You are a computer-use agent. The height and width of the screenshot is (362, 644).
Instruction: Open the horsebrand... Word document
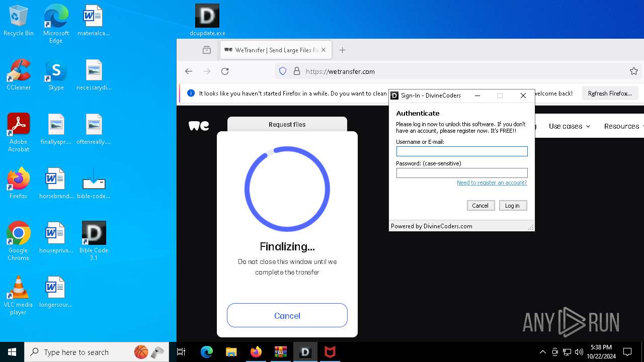click(x=56, y=184)
